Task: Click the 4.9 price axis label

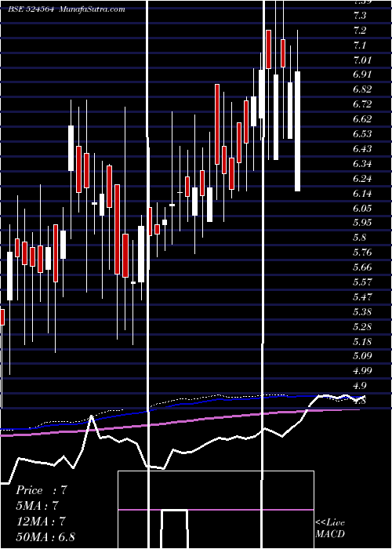Action: [360, 386]
